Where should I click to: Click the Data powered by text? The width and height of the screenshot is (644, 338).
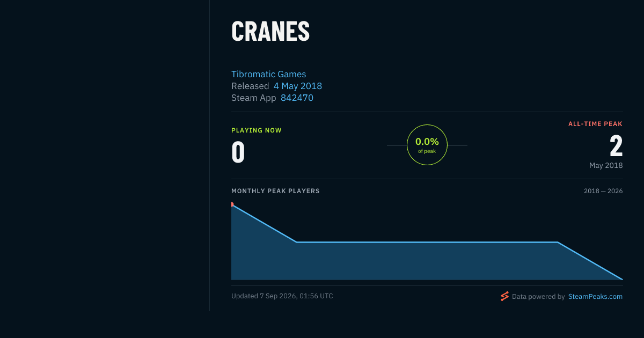(x=538, y=297)
